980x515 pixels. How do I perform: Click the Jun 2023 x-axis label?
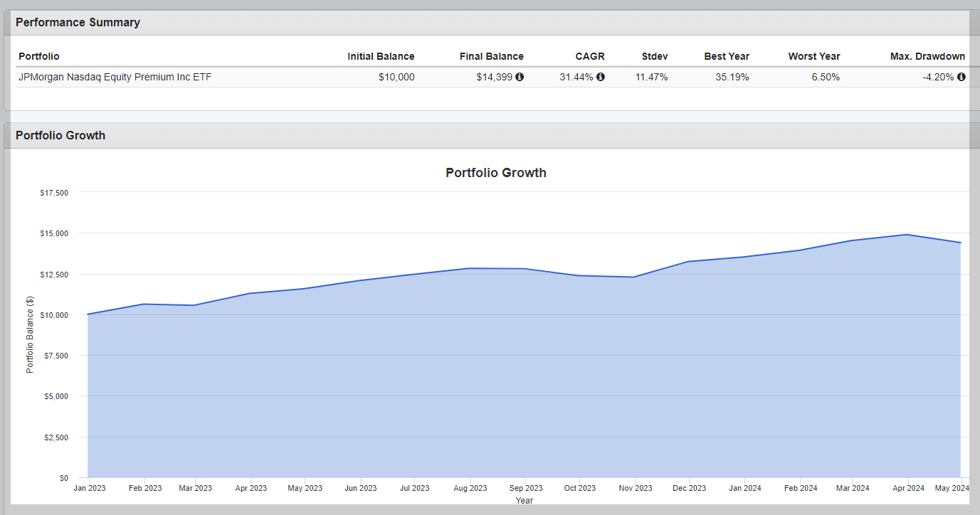click(360, 488)
